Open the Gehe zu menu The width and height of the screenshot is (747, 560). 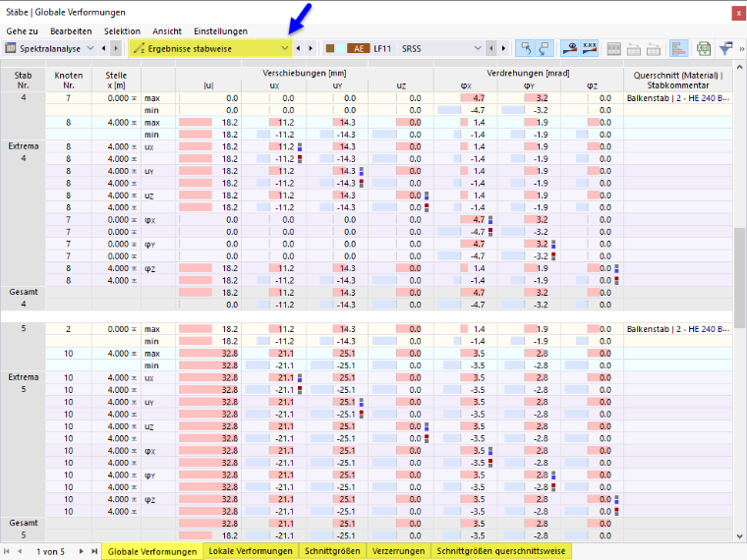click(22, 31)
